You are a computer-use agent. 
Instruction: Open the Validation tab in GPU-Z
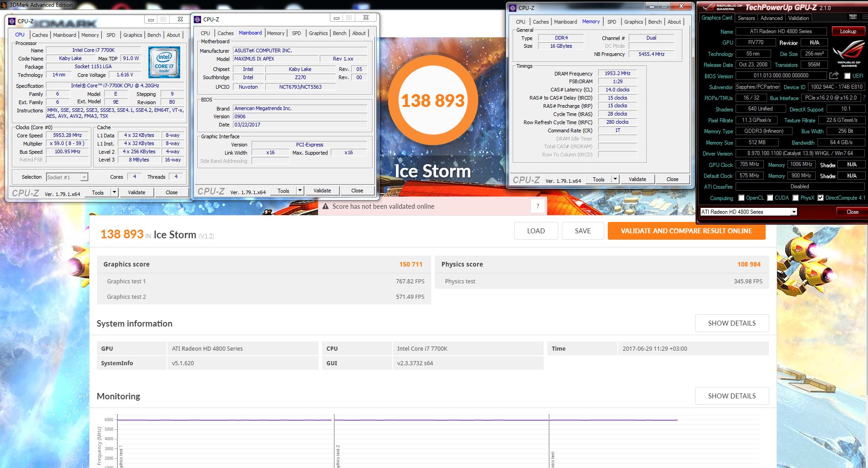coord(798,18)
